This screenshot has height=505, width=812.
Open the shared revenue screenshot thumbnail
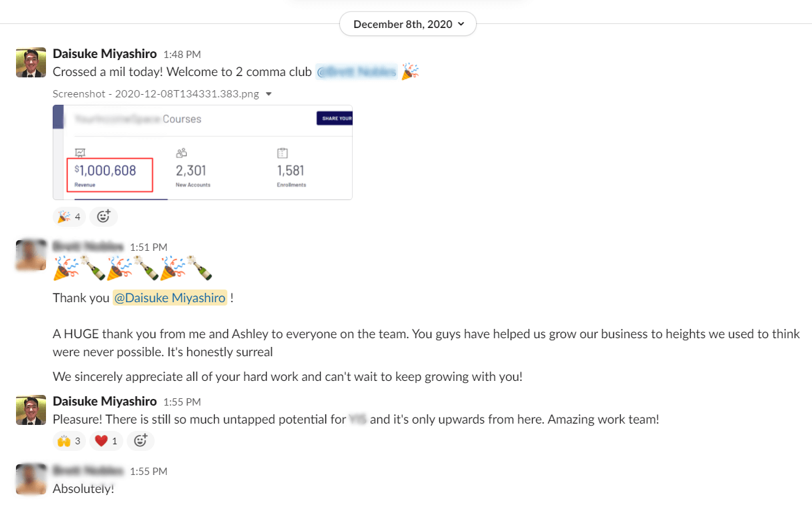pos(203,152)
